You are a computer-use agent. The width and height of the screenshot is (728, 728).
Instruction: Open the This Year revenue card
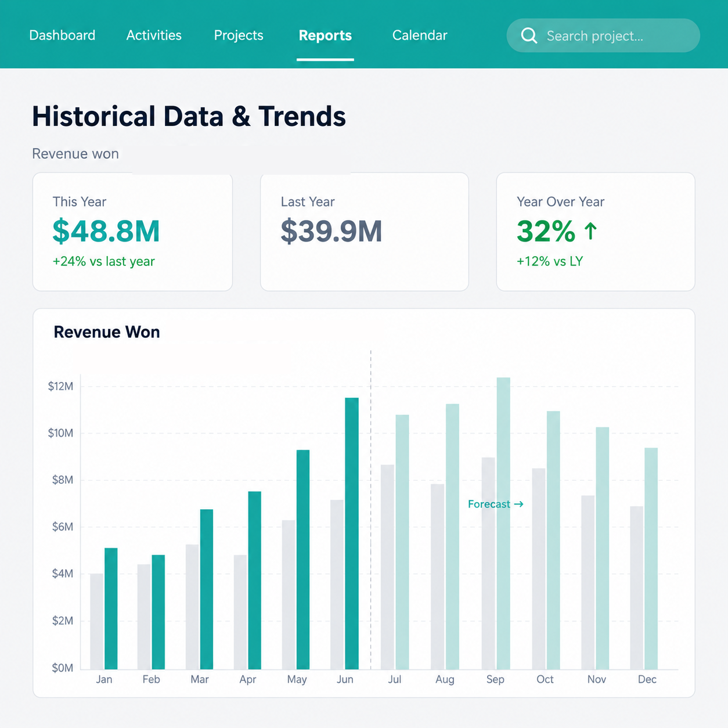click(132, 232)
